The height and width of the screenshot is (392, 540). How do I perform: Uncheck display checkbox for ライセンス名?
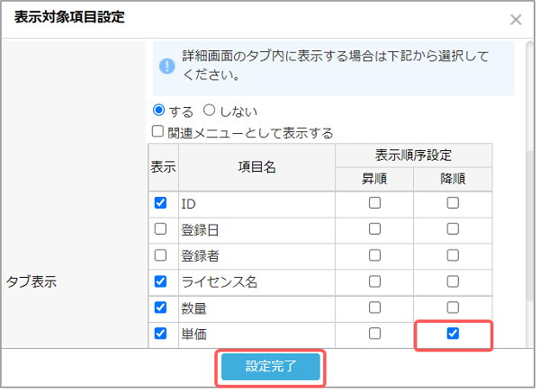coord(160,281)
